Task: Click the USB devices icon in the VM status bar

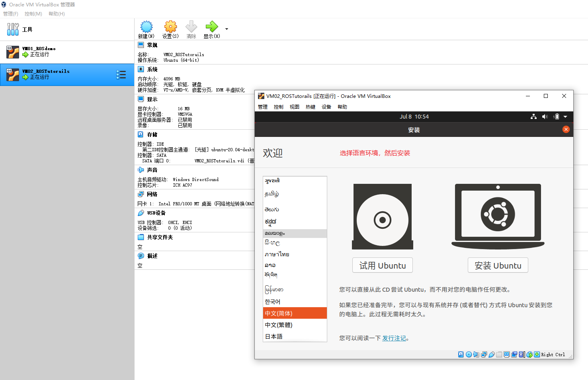Action: coord(492,354)
